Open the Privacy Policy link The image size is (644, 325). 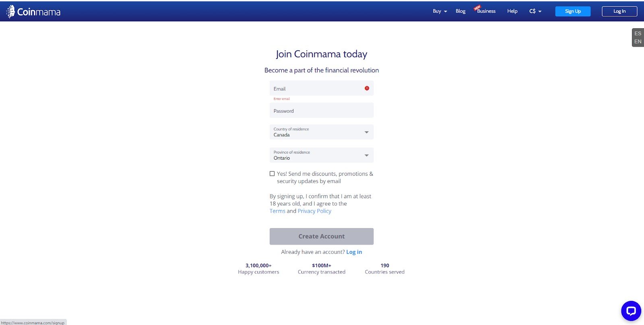pos(314,211)
